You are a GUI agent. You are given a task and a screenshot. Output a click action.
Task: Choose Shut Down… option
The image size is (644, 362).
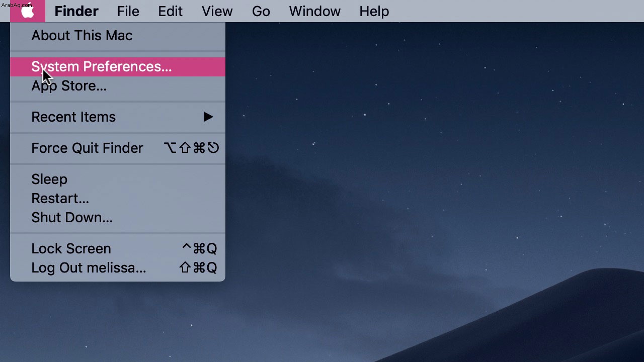pos(118,218)
